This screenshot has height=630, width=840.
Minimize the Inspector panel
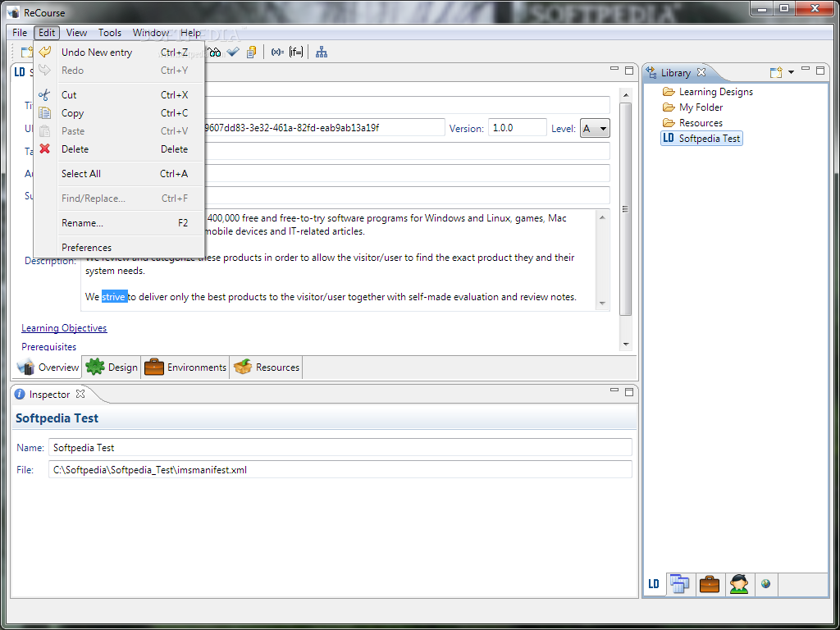point(614,390)
